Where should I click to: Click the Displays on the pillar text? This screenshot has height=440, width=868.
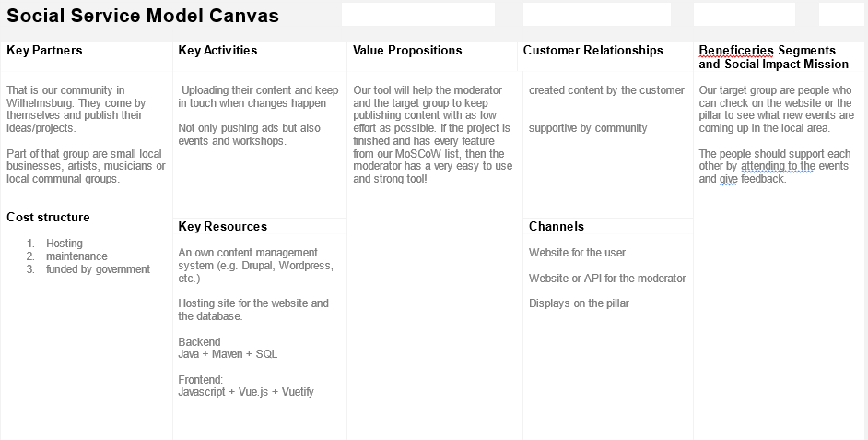click(x=579, y=303)
